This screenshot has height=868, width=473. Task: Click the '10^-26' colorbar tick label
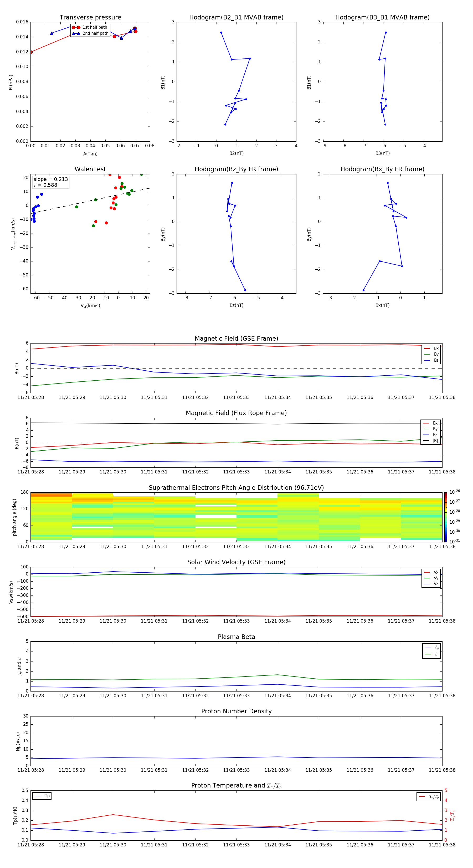coord(455,492)
